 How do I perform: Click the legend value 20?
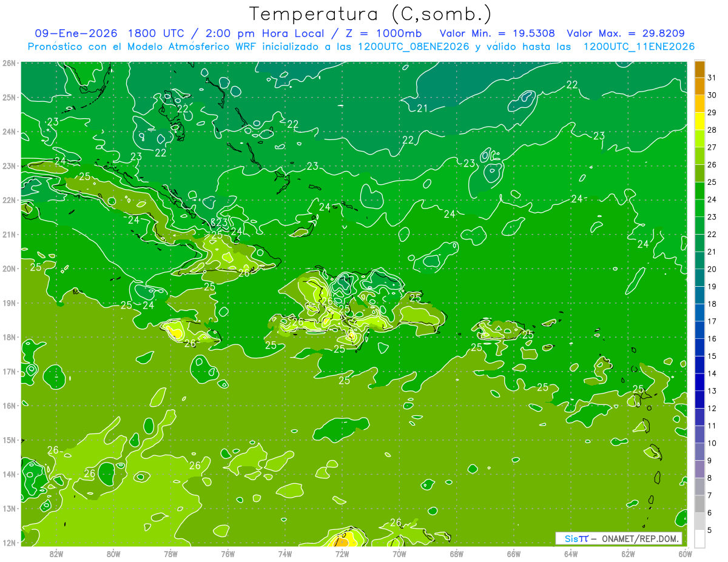point(712,269)
